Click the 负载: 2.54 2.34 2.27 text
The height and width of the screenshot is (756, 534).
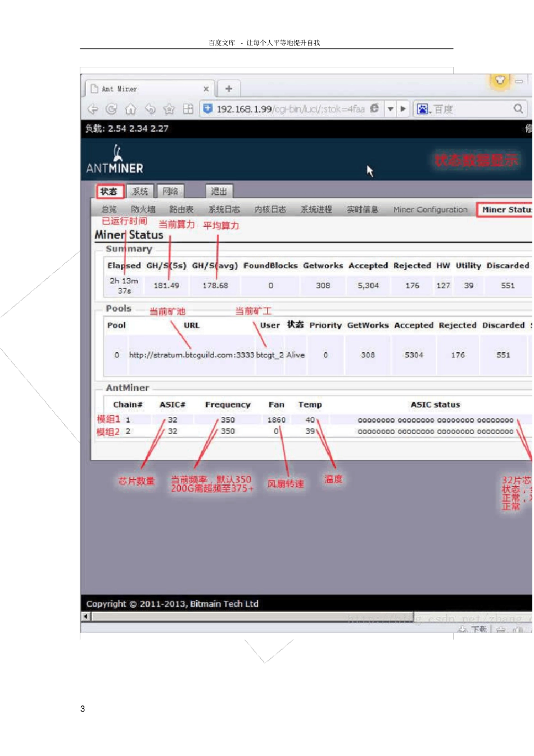tap(127, 128)
